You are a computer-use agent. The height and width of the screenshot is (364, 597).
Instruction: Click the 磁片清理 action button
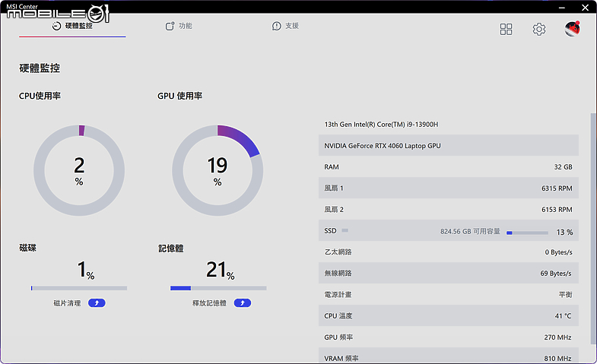click(97, 302)
